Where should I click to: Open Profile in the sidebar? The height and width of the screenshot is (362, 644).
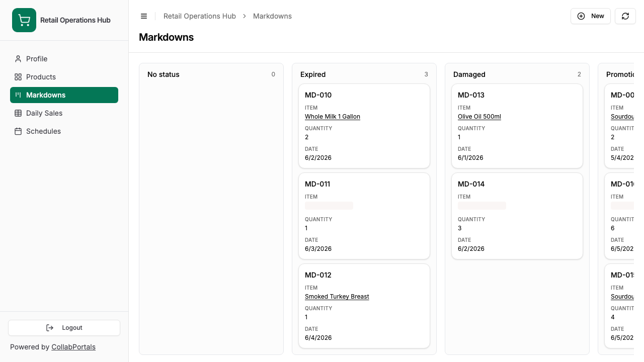tap(64, 59)
